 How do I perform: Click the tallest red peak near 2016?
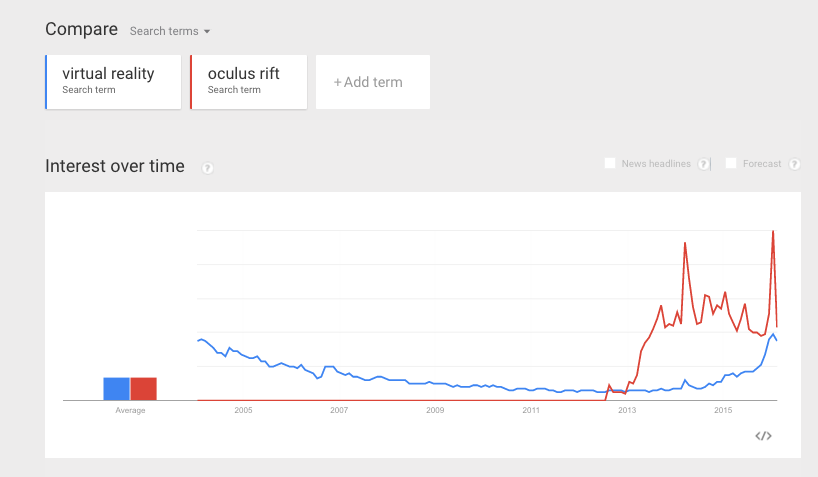click(773, 231)
